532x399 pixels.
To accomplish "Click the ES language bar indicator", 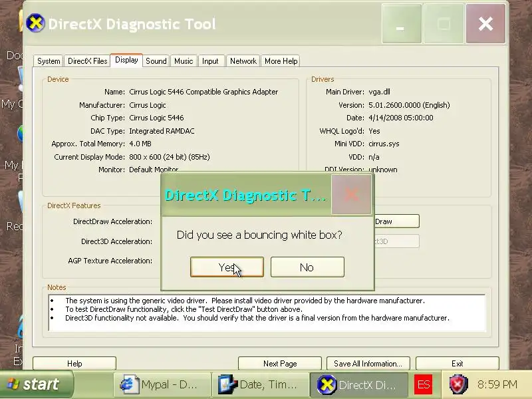I will 424,385.
